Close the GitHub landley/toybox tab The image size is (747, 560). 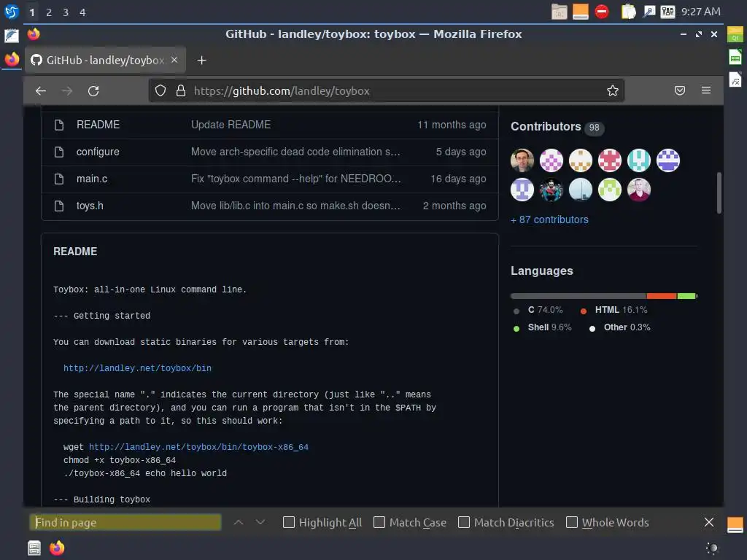(174, 60)
